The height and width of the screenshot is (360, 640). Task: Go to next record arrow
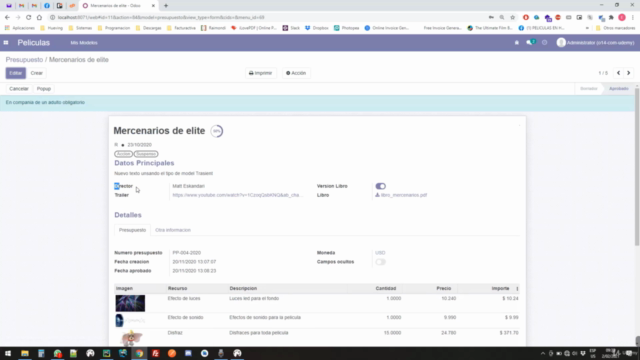(629, 73)
